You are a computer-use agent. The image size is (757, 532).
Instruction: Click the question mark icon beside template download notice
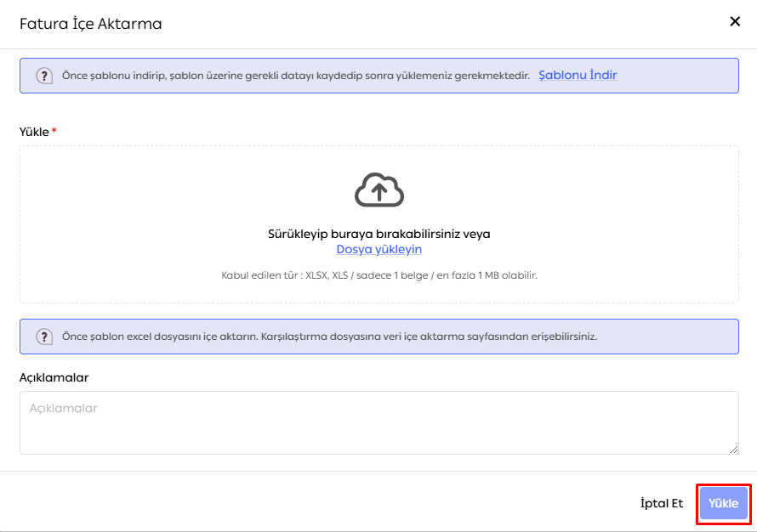point(44,76)
